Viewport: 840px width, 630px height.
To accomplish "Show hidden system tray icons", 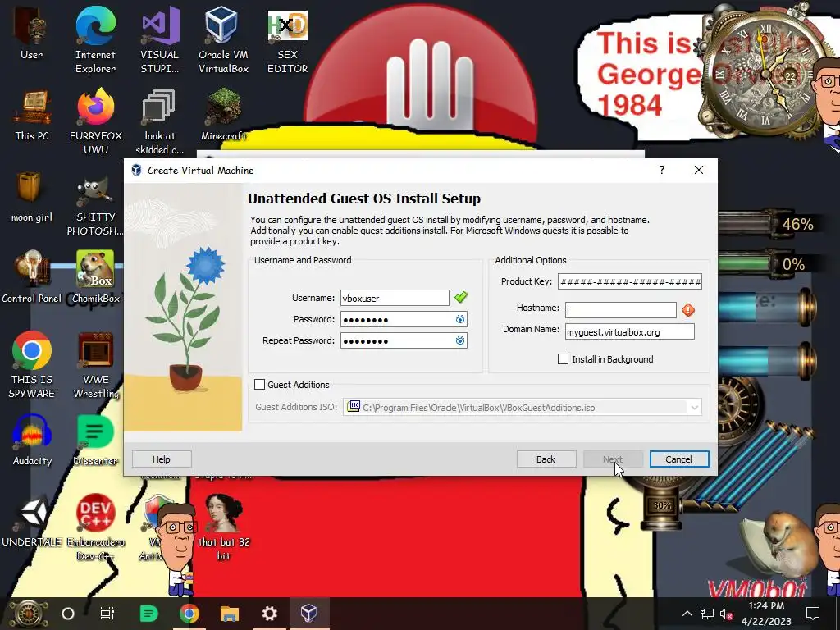I will pyautogui.click(x=687, y=614).
